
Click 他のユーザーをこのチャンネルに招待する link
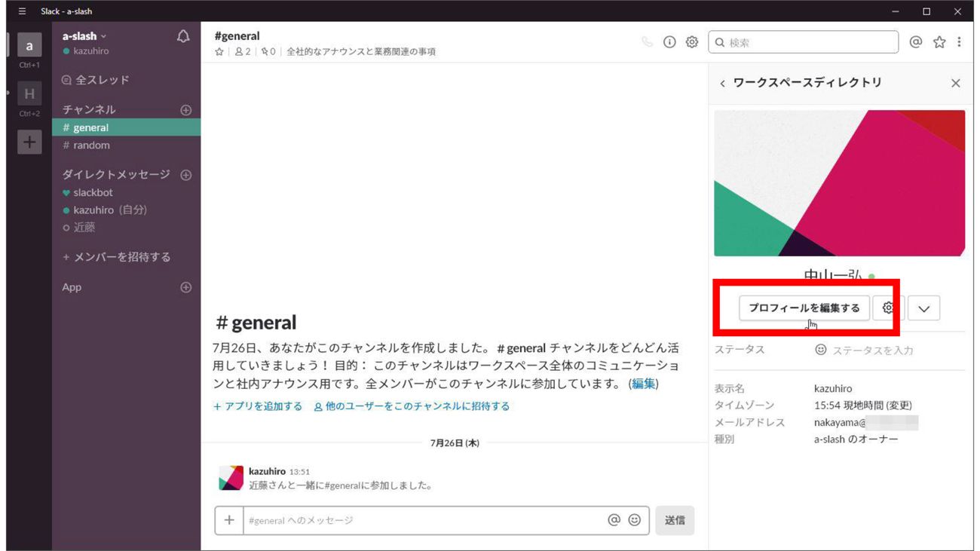412,406
